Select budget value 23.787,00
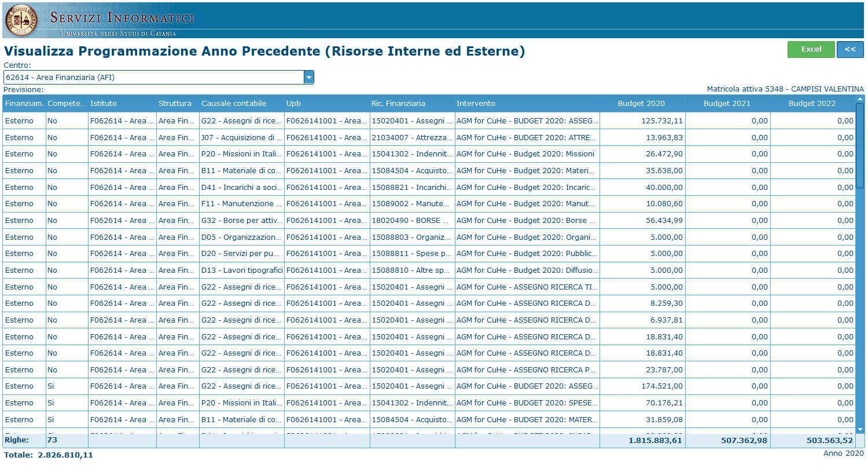The height and width of the screenshot is (472, 868). click(x=642, y=370)
